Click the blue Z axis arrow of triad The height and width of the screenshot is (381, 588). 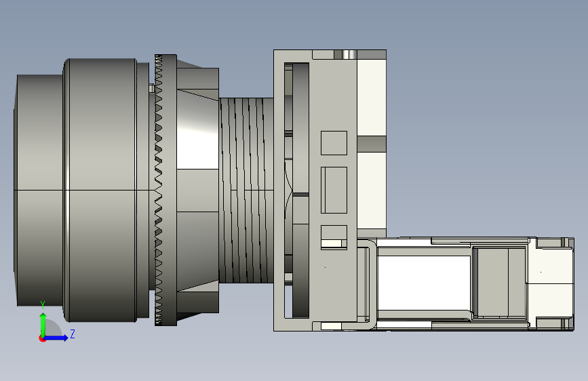(x=56, y=338)
